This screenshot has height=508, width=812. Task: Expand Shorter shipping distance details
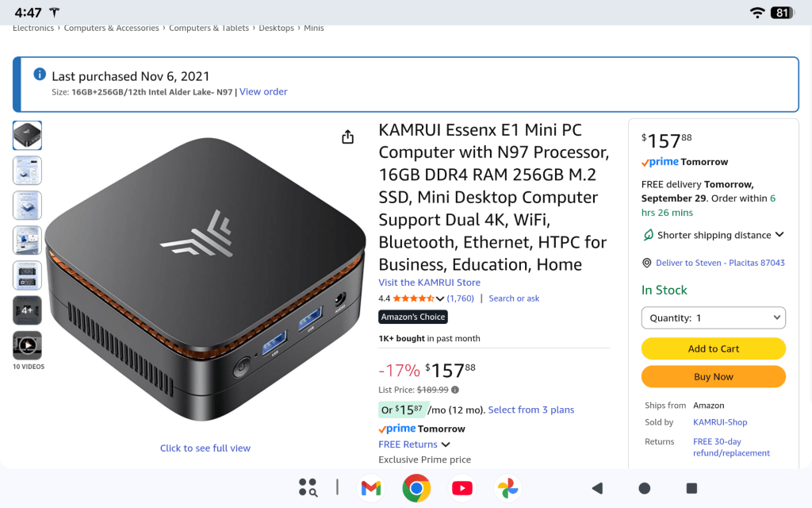pos(779,235)
